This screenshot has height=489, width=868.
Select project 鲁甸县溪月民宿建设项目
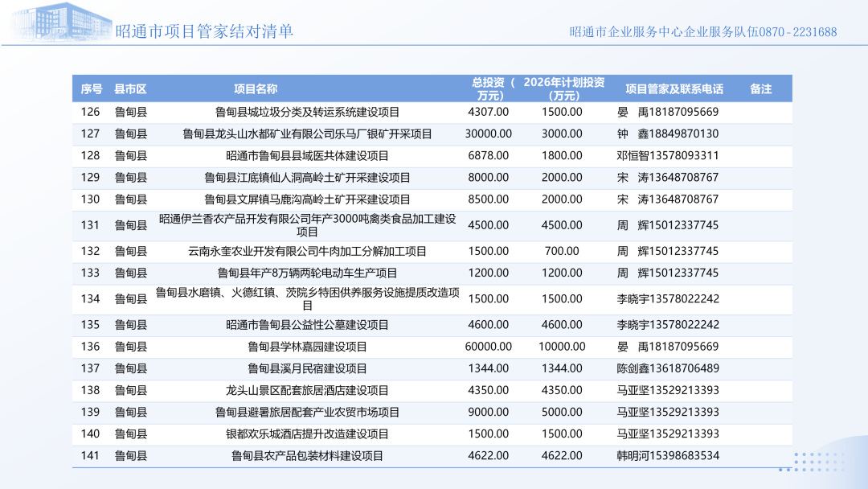coord(307,369)
